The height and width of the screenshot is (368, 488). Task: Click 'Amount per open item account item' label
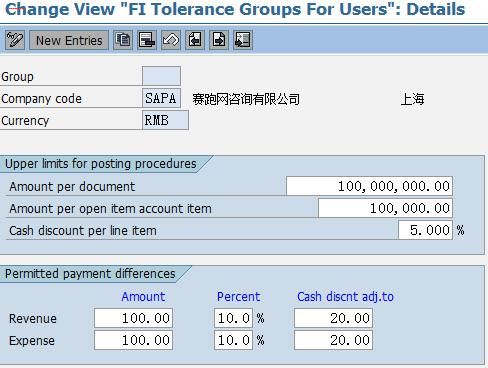coord(110,209)
